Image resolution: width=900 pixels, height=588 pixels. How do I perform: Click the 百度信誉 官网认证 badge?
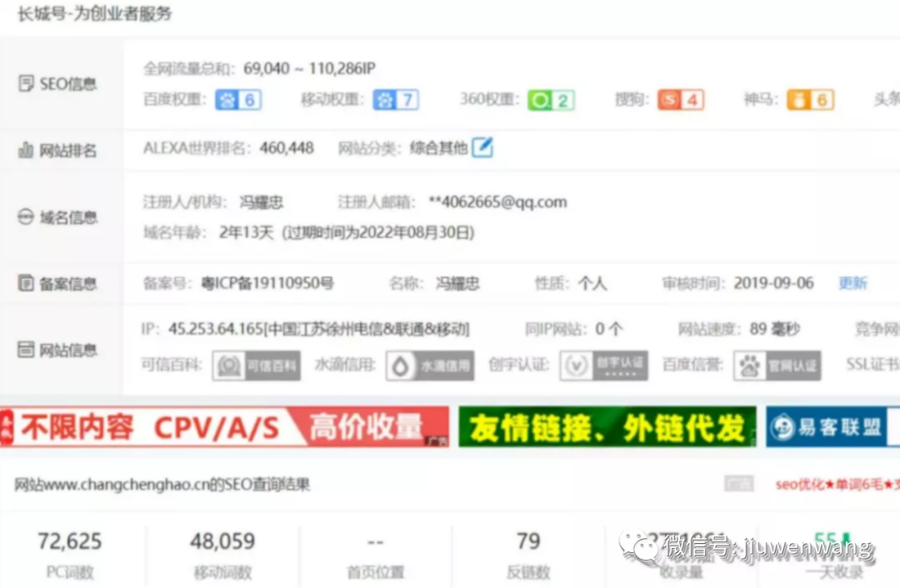click(x=777, y=366)
